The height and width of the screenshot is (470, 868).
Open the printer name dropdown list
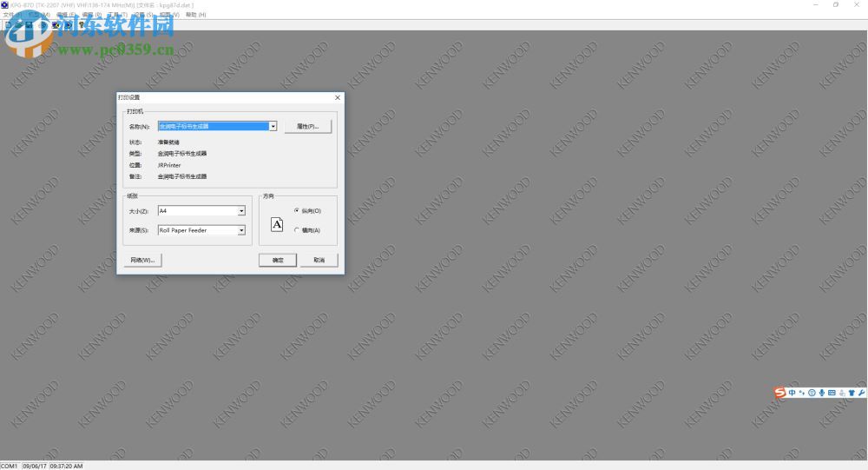(273, 126)
